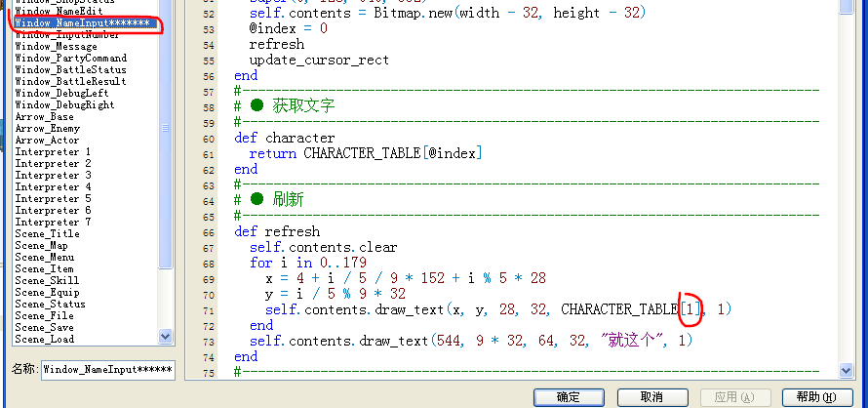Select the Interpreter 4 script
This screenshot has height=408, width=868.
53,186
